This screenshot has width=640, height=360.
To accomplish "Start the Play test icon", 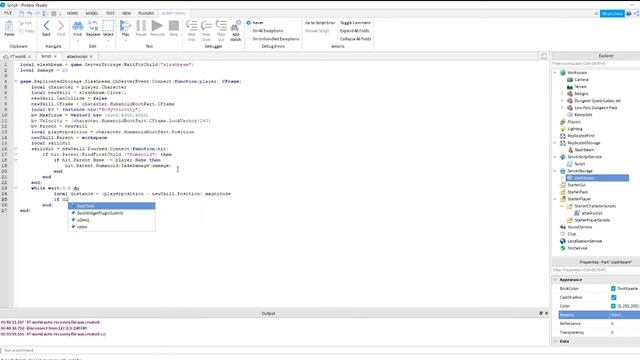I will [125, 26].
